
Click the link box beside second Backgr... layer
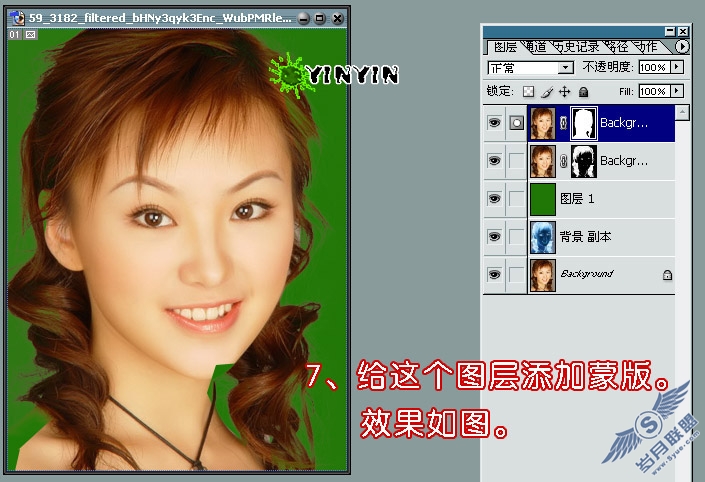[517, 161]
